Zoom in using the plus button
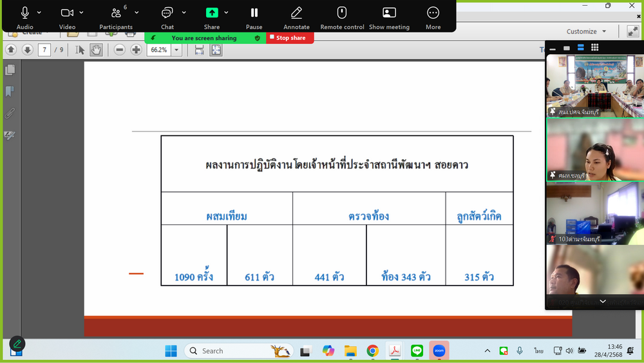This screenshot has width=644, height=363. point(136,50)
